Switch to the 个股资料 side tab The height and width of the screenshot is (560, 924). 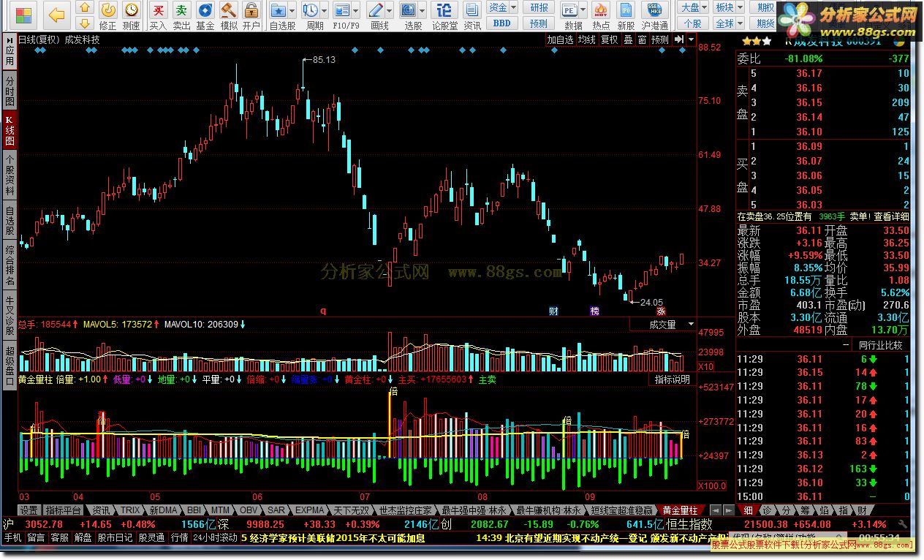pos(10,176)
